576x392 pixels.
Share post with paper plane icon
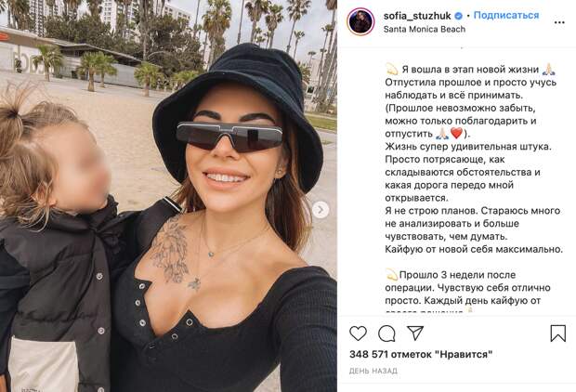tap(415, 333)
